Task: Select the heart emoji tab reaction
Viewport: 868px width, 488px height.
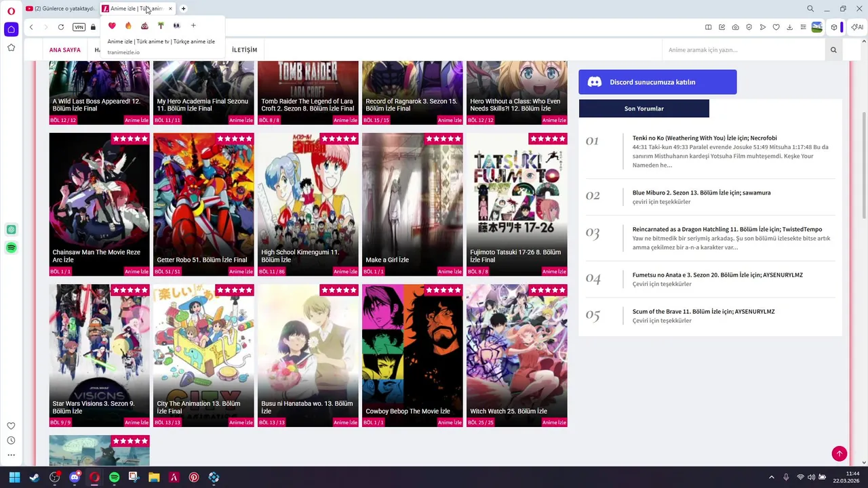Action: tap(112, 26)
